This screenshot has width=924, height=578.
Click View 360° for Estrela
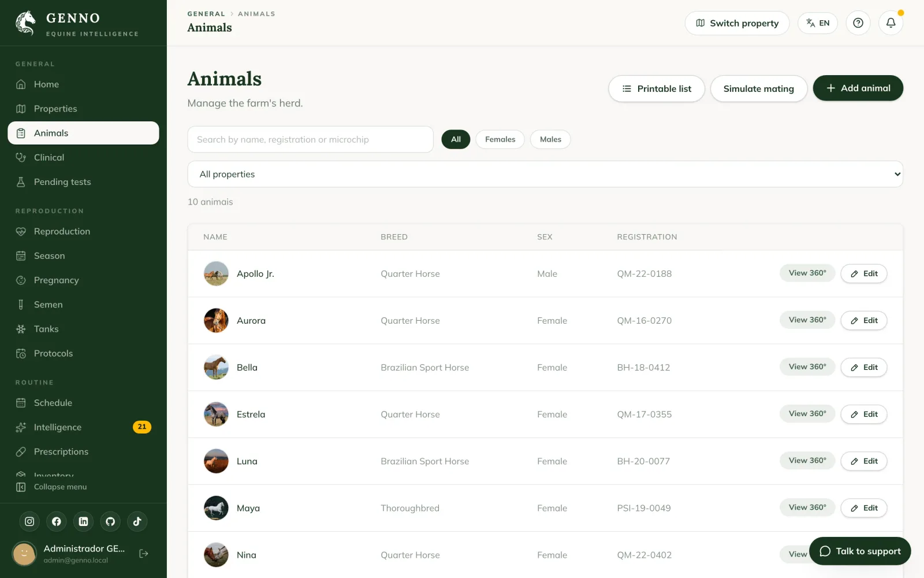click(807, 413)
